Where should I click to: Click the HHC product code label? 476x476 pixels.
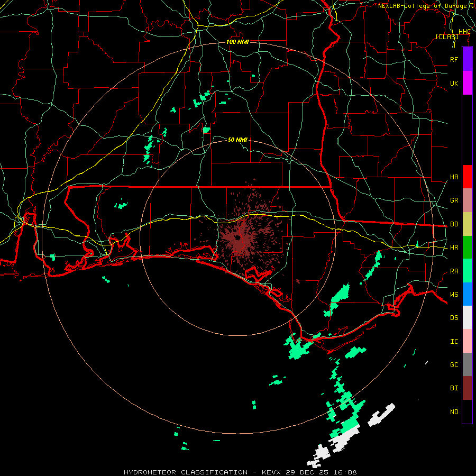464,32
